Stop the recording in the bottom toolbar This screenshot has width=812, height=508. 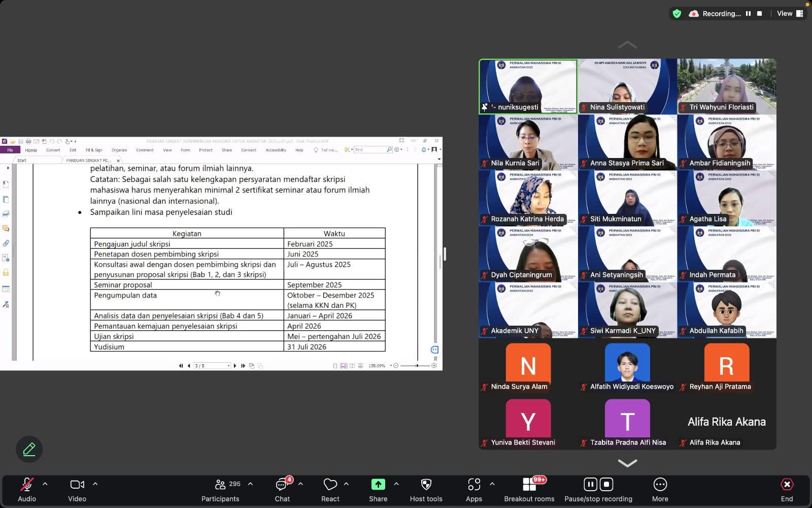(x=606, y=484)
